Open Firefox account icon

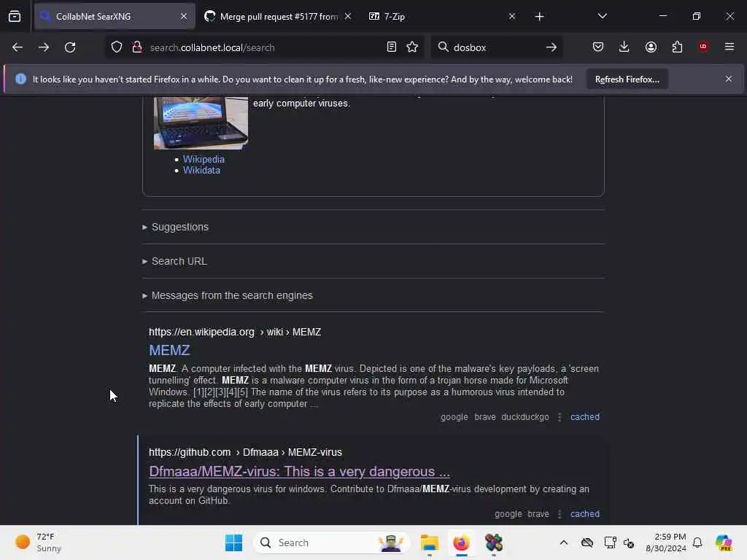[x=651, y=47]
